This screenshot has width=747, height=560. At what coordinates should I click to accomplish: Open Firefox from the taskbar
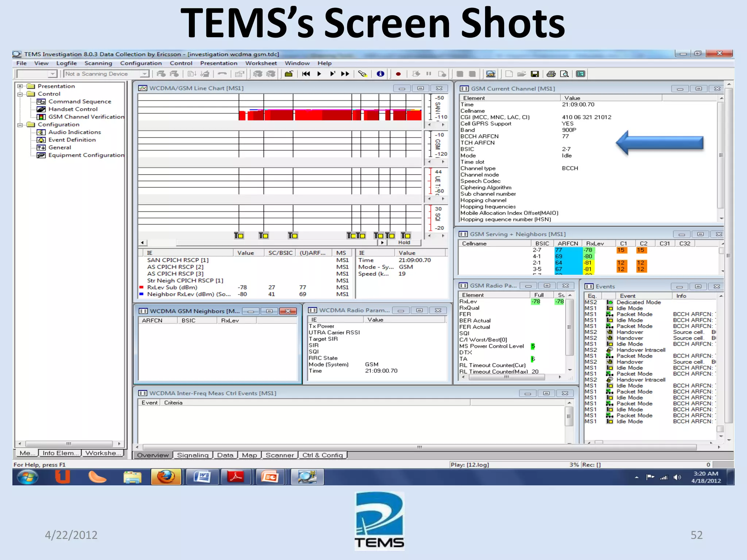click(x=166, y=477)
